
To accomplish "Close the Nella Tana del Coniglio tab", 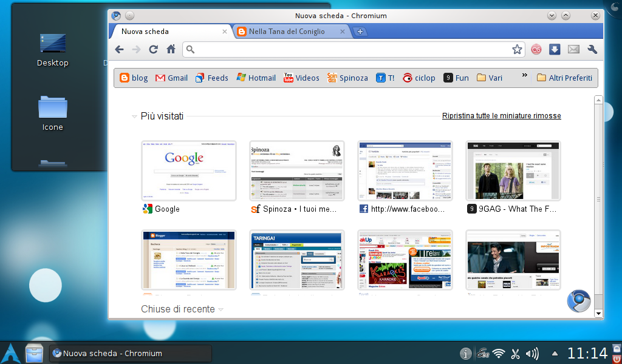I will pos(343,32).
